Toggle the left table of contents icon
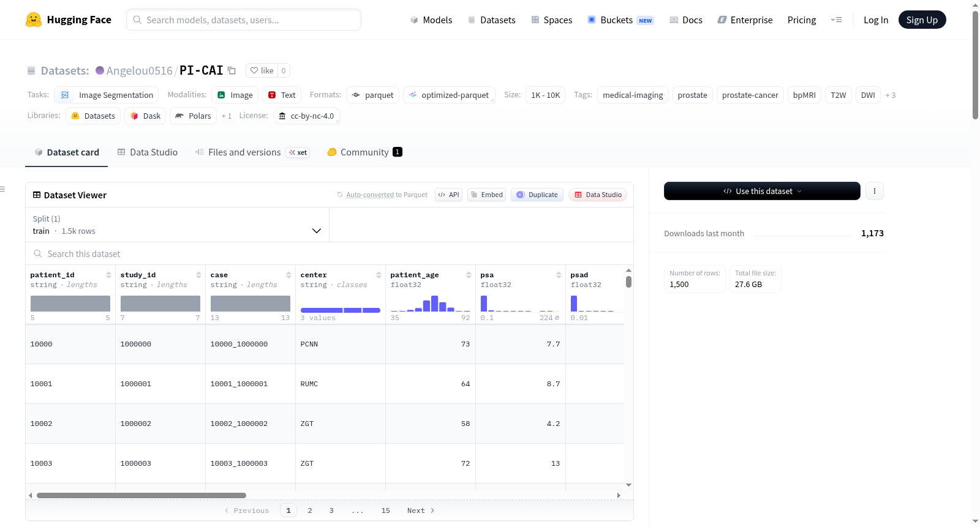The width and height of the screenshot is (980, 527). click(x=3, y=189)
